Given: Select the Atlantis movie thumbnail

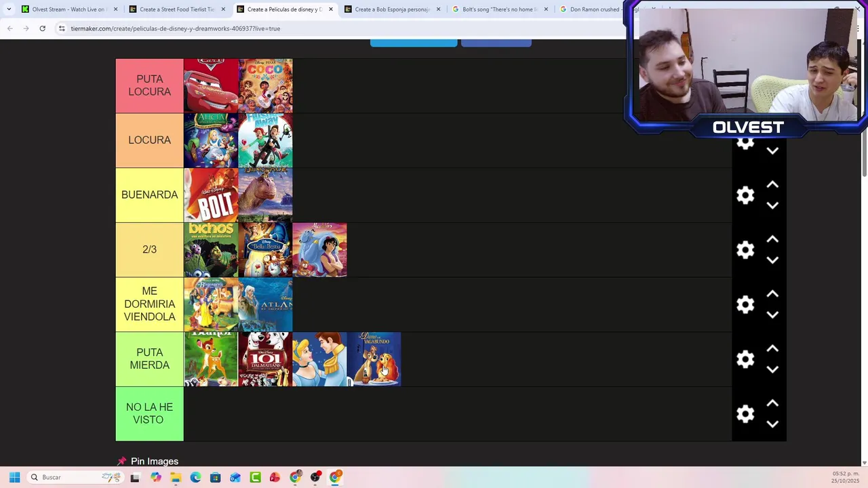Looking at the screenshot, I should tap(265, 304).
